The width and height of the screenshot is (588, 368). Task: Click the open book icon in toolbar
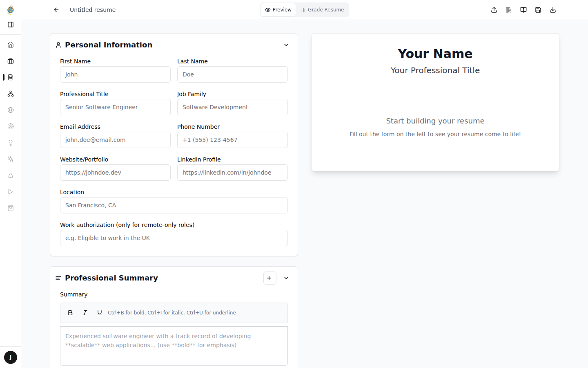[x=523, y=10]
